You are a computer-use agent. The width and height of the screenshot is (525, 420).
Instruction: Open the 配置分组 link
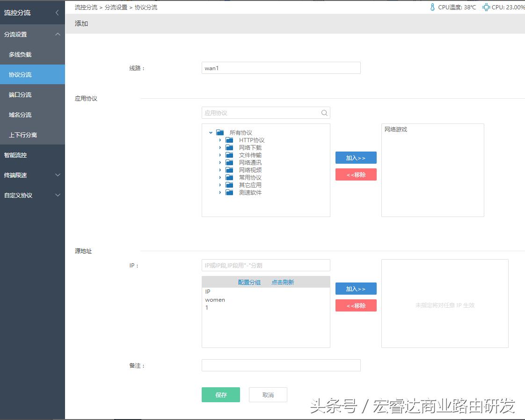(249, 282)
